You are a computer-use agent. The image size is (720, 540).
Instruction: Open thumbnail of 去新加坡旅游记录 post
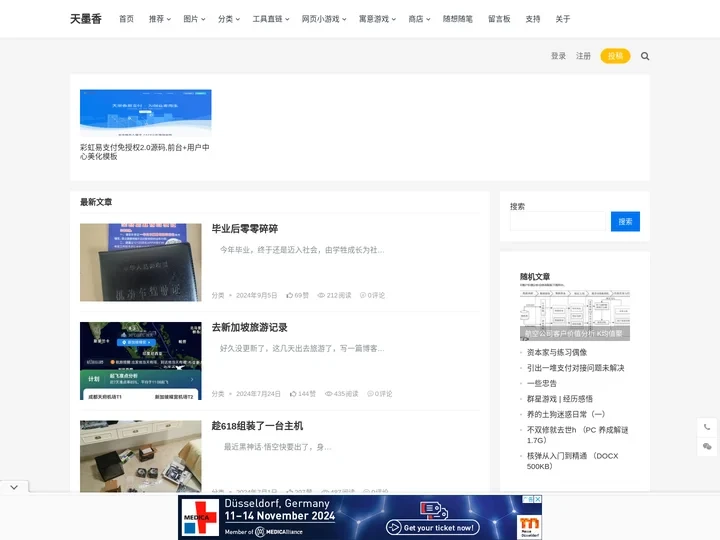(141, 361)
